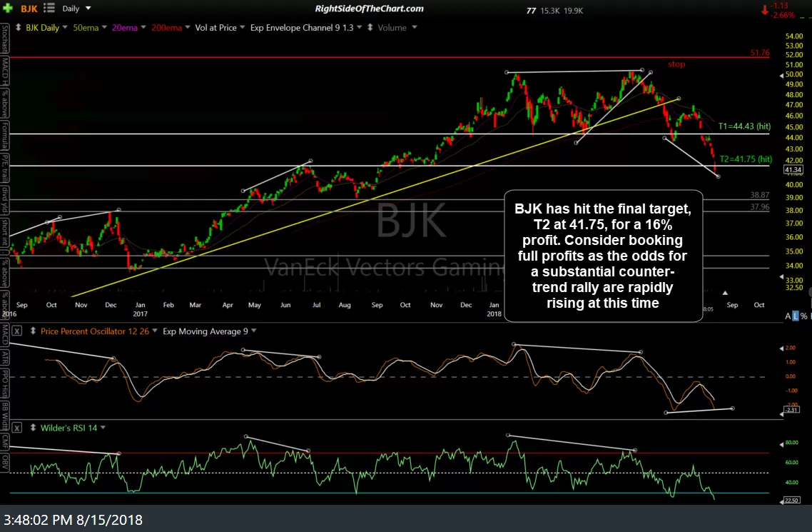Select the CMF side tab

tap(5, 441)
